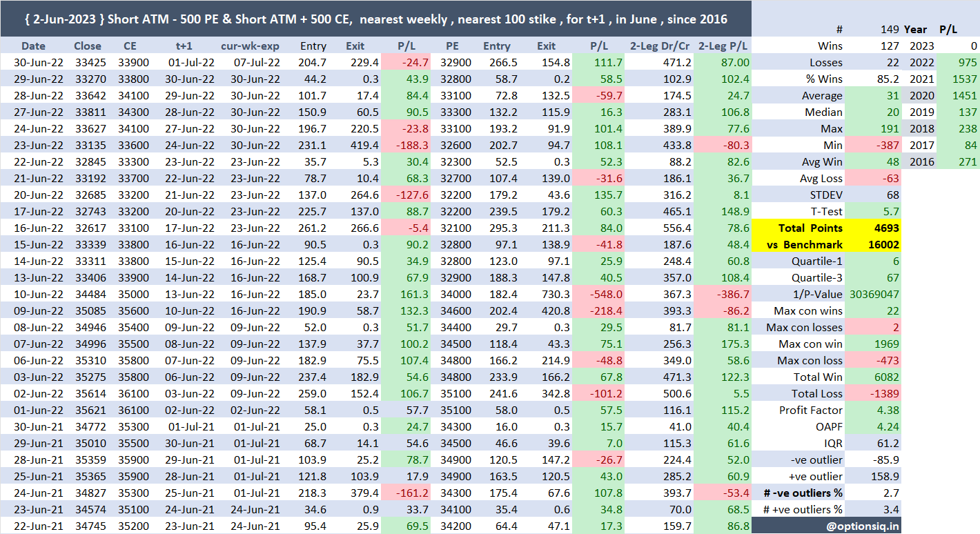The height and width of the screenshot is (534, 980).
Task: Click the 'vs Benchmark' label
Action: tap(805, 245)
